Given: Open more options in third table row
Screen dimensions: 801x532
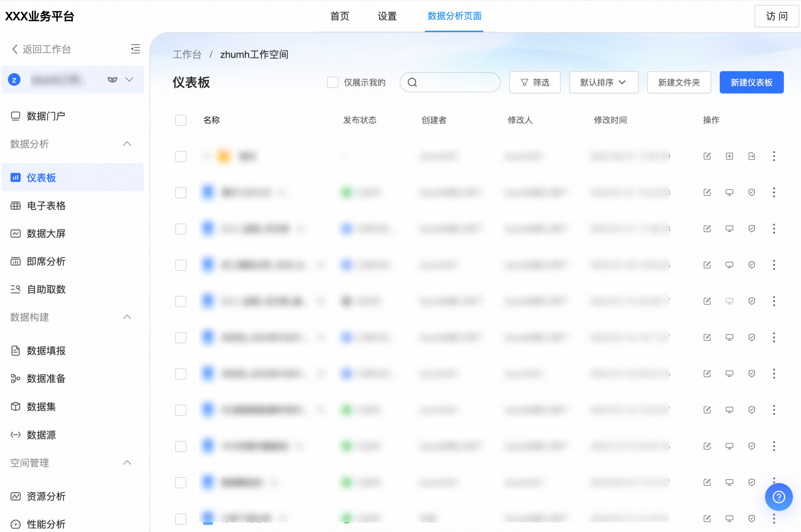Looking at the screenshot, I should [774, 229].
